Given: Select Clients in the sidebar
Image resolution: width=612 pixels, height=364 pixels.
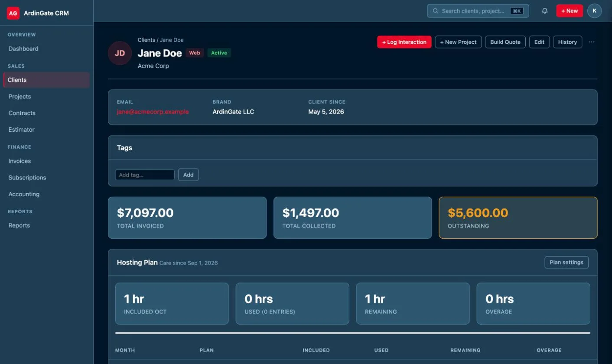Looking at the screenshot, I should [x=46, y=80].
